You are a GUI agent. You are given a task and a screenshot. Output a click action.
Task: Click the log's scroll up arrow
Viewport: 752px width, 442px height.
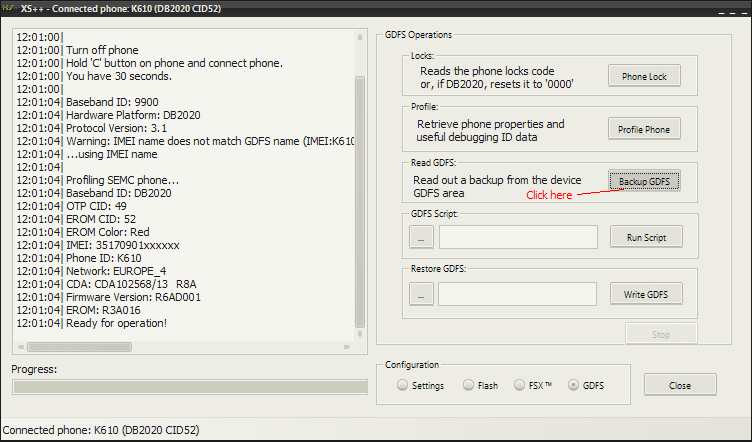pos(360,37)
